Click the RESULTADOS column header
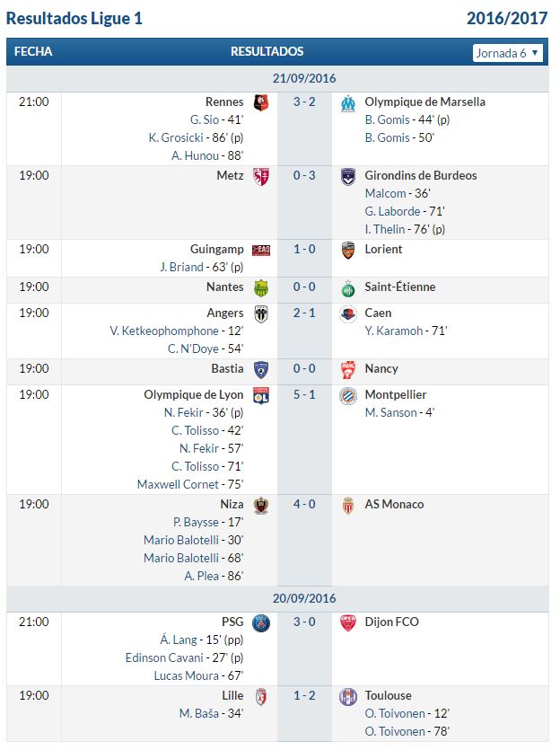560x750 pixels. pos(267,52)
